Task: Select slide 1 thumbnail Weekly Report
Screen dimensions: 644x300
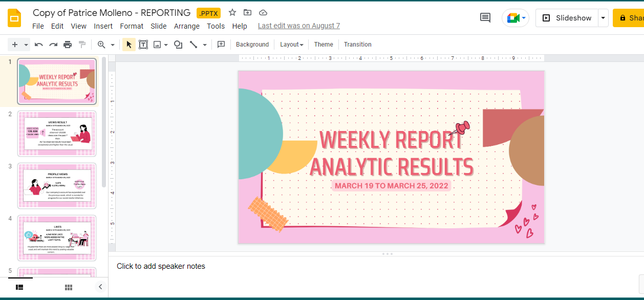Action: pos(57,81)
